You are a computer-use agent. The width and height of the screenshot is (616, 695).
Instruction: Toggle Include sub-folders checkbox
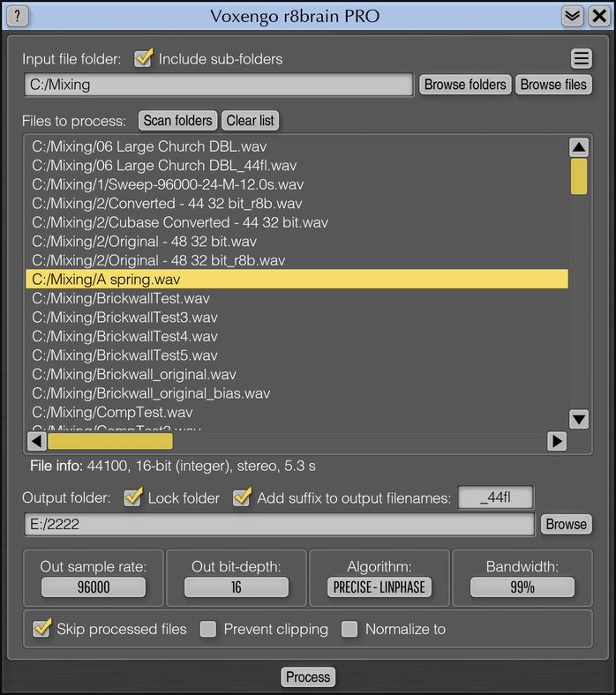pos(144,58)
